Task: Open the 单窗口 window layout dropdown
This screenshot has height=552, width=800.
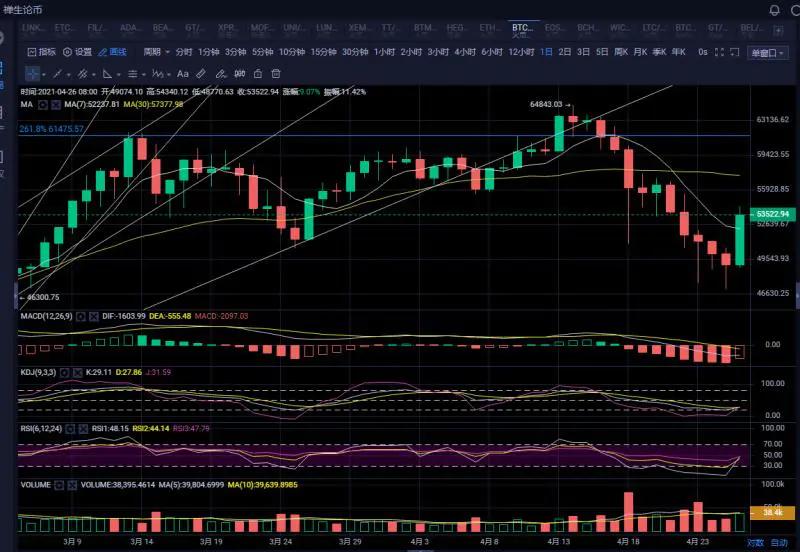Action: pyautogui.click(x=768, y=53)
